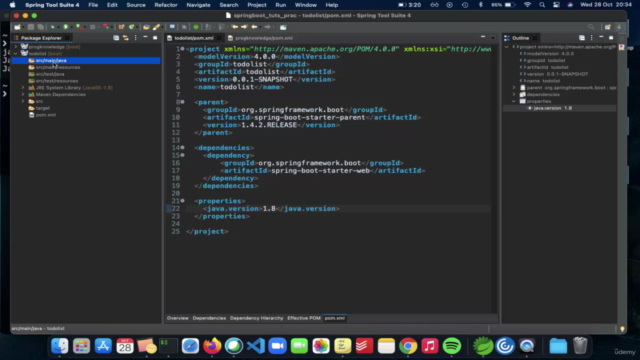Viewport: 640px width, 360px height.
Task: Expand parent node in Outline
Action: tap(514, 88)
